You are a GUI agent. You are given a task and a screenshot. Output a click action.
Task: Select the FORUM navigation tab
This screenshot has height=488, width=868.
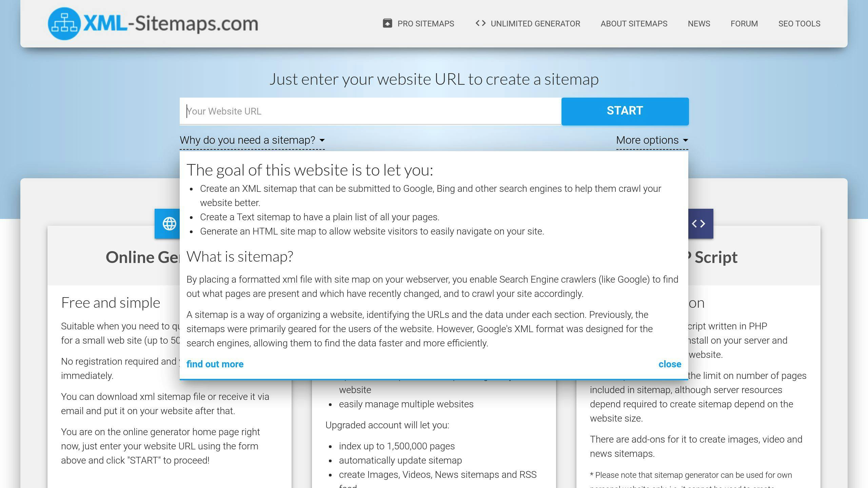coord(745,24)
